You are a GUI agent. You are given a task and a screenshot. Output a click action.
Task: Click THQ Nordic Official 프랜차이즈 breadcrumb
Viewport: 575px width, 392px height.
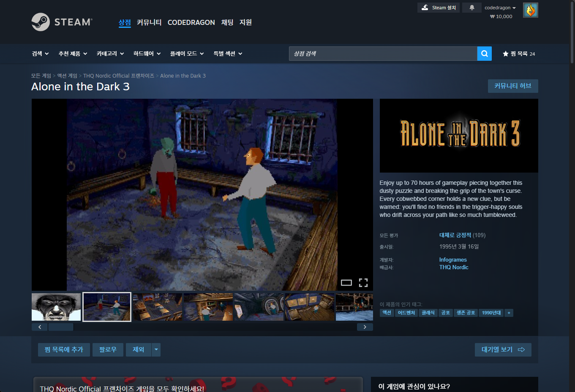pyautogui.click(x=119, y=76)
